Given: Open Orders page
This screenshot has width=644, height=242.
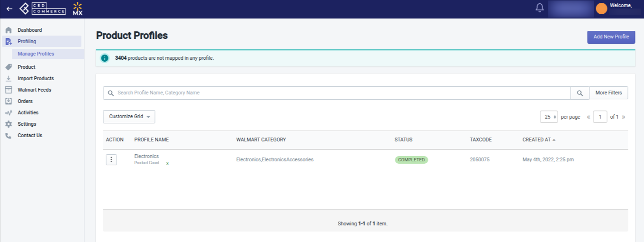Looking at the screenshot, I should 25,101.
